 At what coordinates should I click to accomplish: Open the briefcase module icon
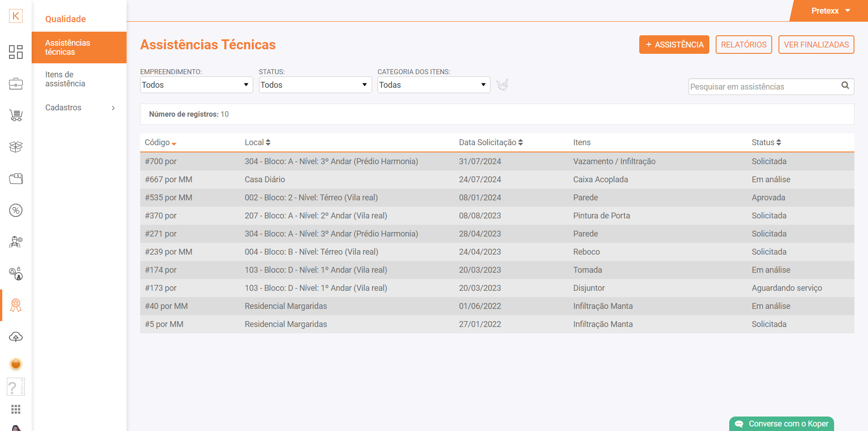tap(16, 84)
